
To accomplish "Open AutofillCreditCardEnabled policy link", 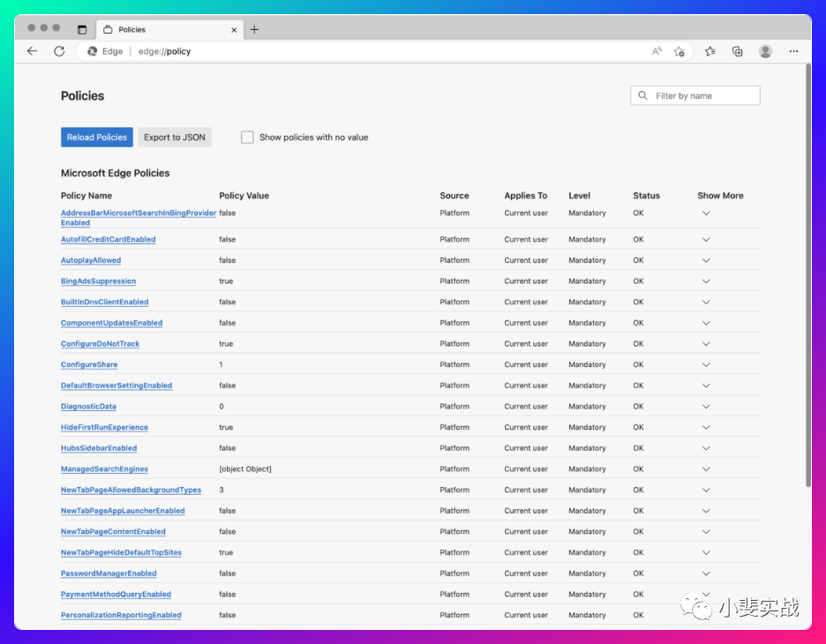I will [x=108, y=239].
